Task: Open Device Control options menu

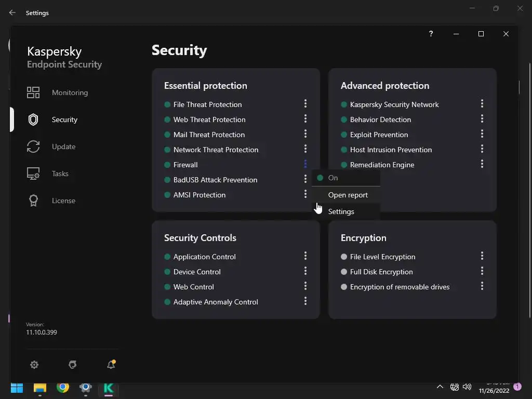Action: coord(305,271)
